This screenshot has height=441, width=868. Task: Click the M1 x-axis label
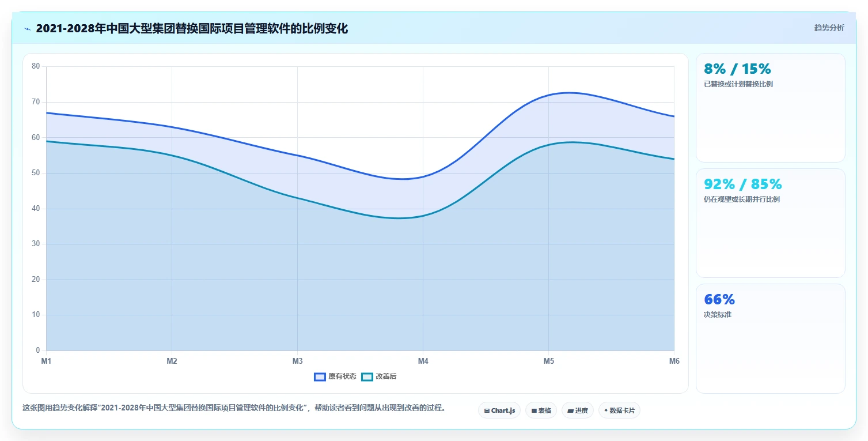click(46, 361)
